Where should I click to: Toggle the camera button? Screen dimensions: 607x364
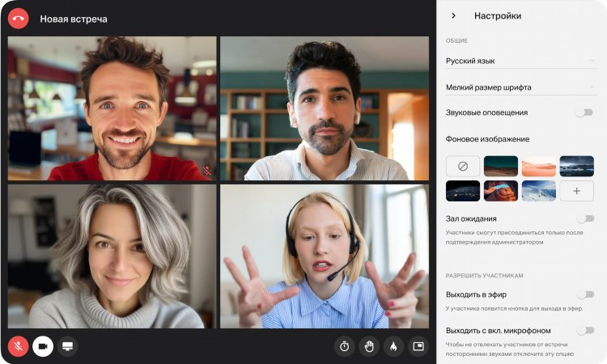pyautogui.click(x=43, y=346)
